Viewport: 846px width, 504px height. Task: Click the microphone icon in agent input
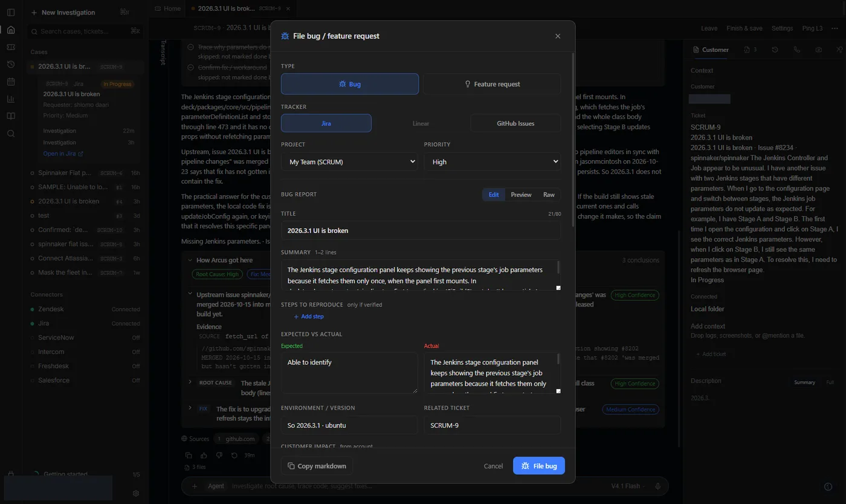tap(657, 486)
